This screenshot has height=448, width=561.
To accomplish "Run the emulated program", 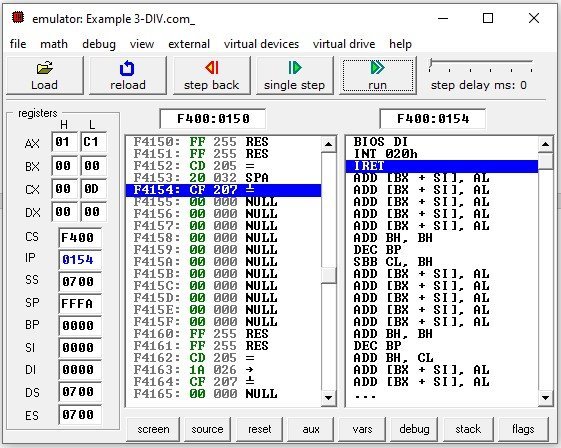I will (x=378, y=76).
